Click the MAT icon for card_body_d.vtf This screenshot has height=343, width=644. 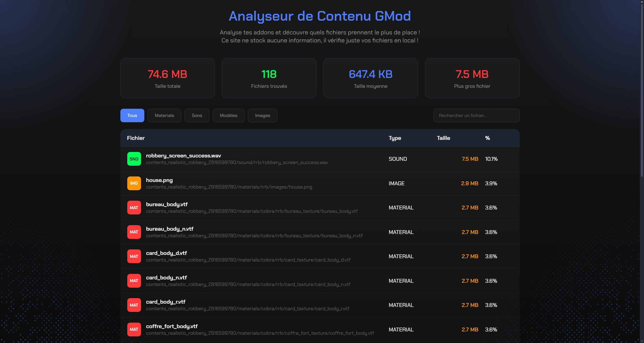[x=134, y=256]
